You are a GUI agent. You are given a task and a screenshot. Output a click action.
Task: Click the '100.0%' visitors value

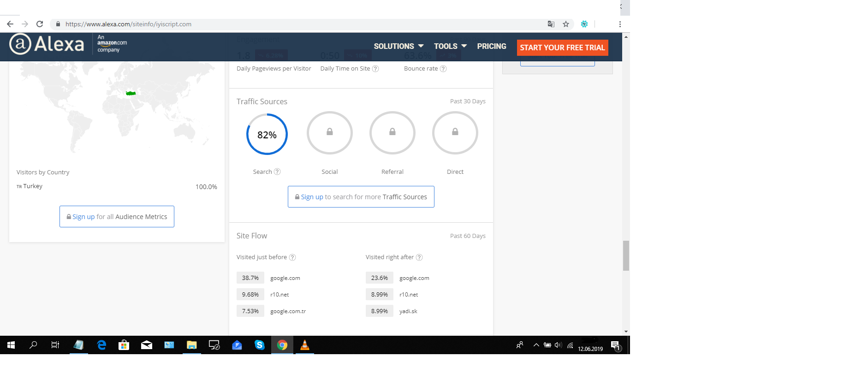click(206, 187)
